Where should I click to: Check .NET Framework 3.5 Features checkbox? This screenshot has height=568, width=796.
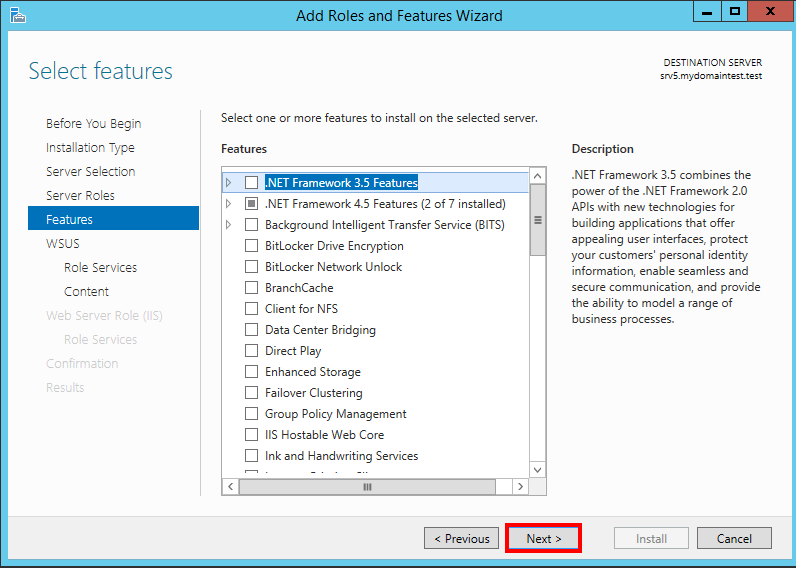click(251, 182)
